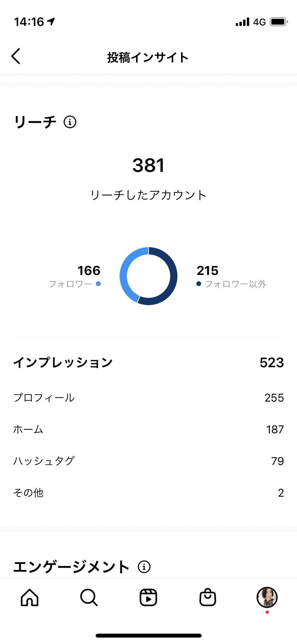Open the profile avatar tab
Screen dimensions: 297x644
[267, 597]
